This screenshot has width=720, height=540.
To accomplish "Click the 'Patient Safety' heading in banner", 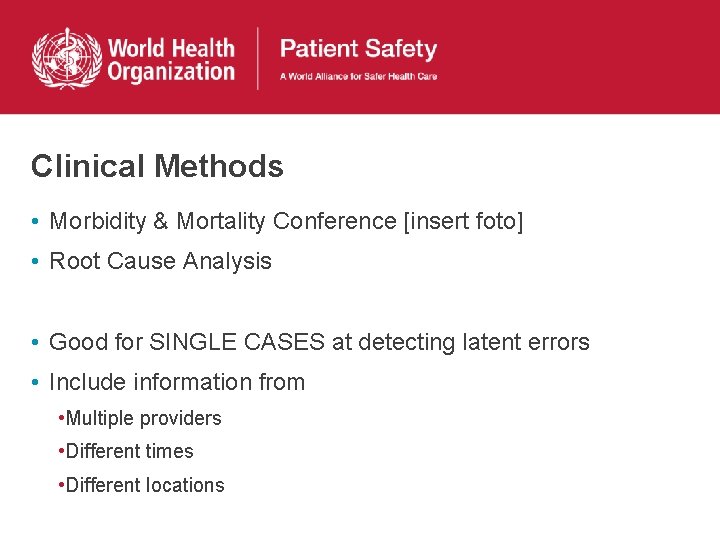I will (358, 49).
